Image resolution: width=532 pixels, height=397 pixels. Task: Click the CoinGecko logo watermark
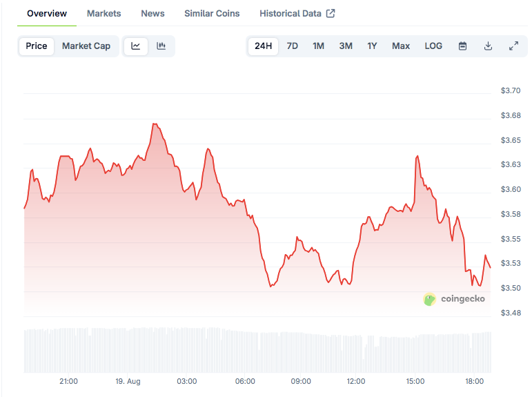coord(454,299)
